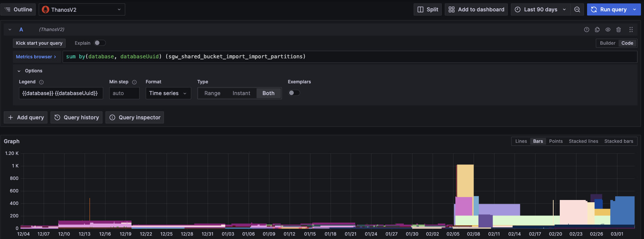Click the drag handle dots on query A
This screenshot has width=644, height=239.
(x=631, y=30)
